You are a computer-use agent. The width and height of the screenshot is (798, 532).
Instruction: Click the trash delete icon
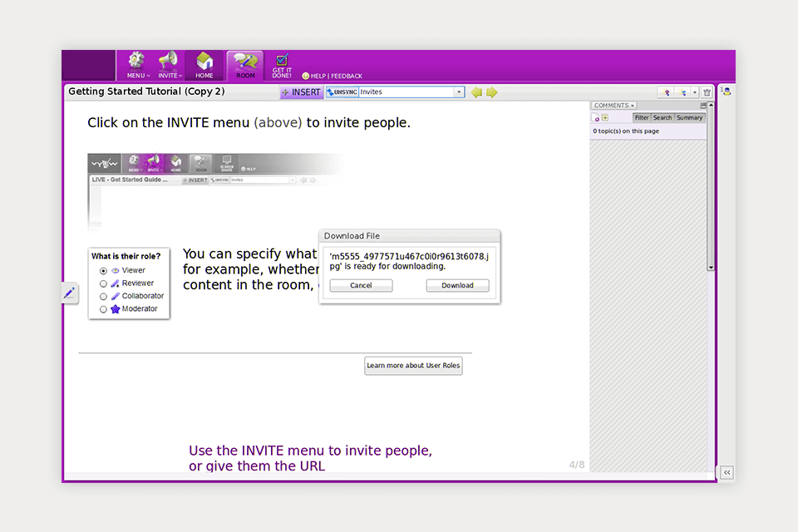[707, 92]
